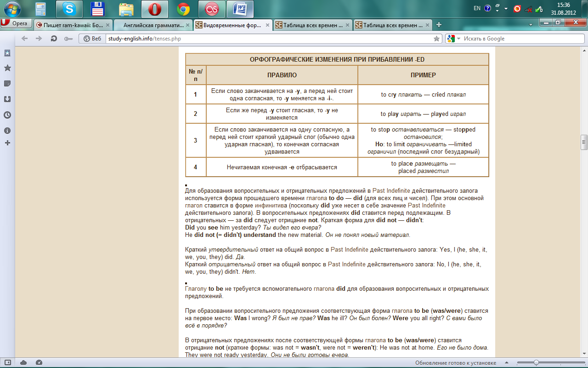Open the History clock panel in the sidebar
Image resolution: width=588 pixels, height=368 pixels.
[x=7, y=115]
